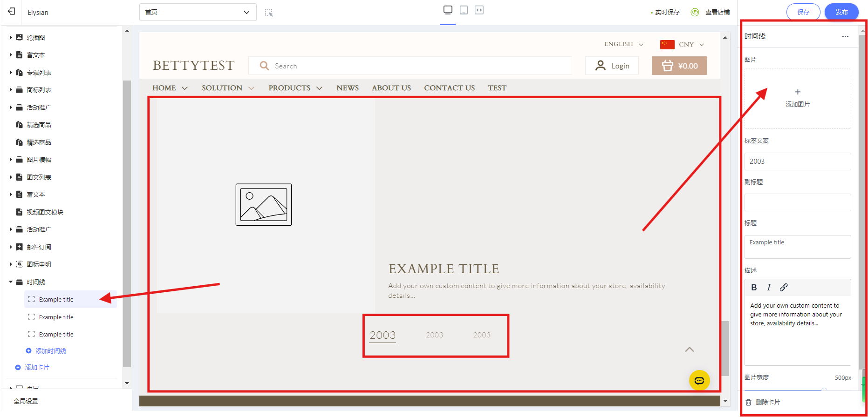
Task: Open the 时间线 panel more options menu
Action: (845, 36)
